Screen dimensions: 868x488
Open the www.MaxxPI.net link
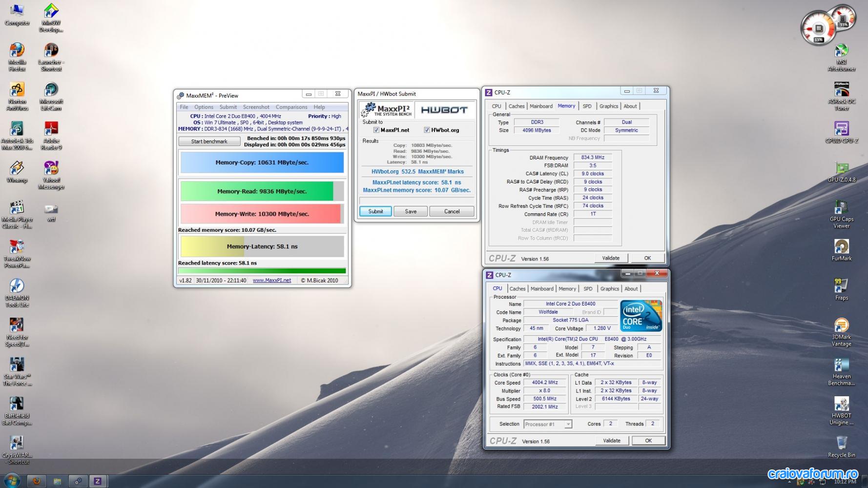[x=272, y=281]
